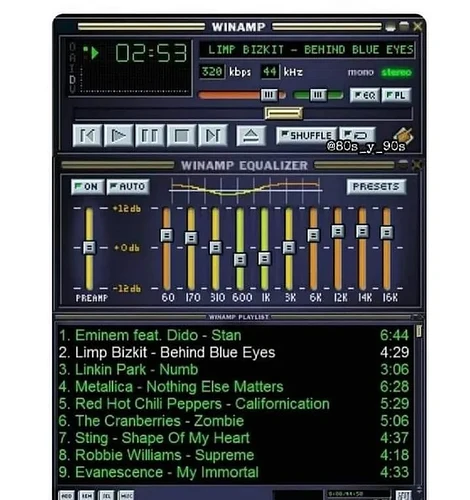470x500 pixels.
Task: Click the I file info letter in clutterbar
Action: (x=72, y=68)
